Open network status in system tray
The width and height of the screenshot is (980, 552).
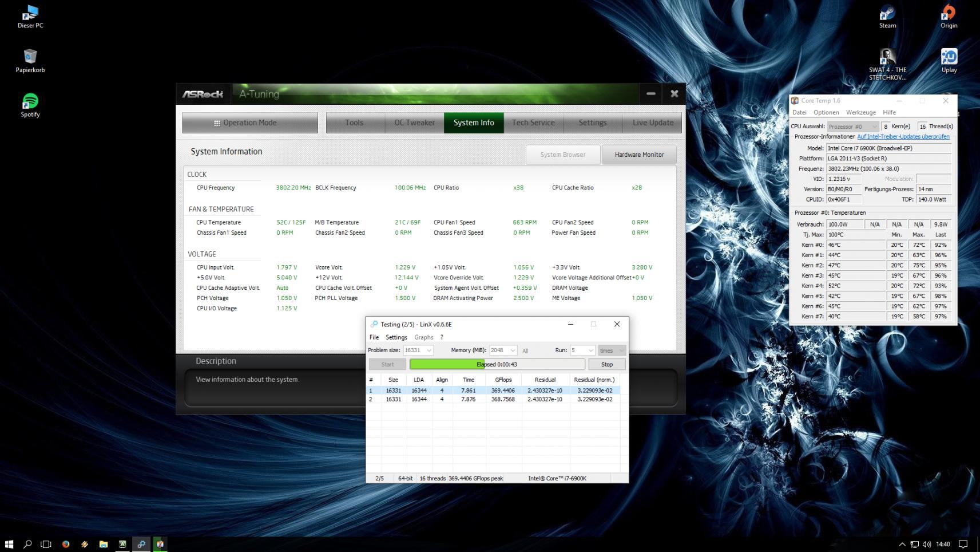tap(915, 544)
